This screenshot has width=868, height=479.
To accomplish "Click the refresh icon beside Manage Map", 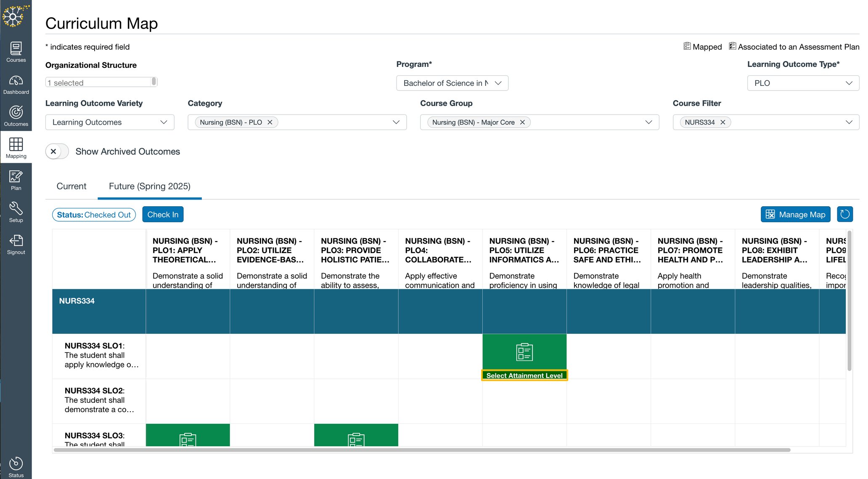I will tap(845, 214).
